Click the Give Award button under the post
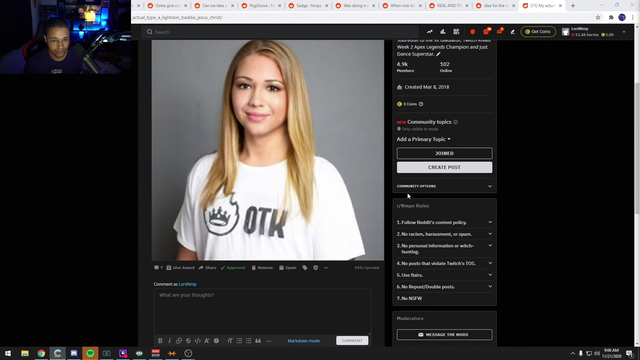640x360 pixels. pyautogui.click(x=180, y=268)
